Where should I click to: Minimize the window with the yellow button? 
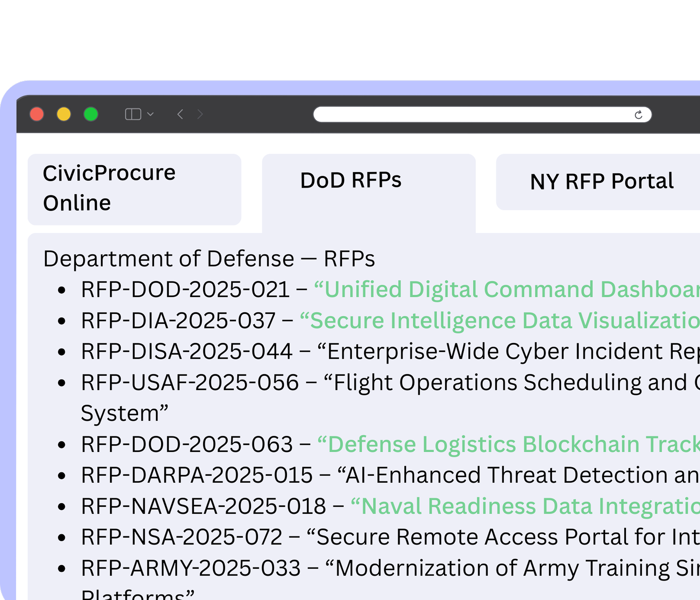[64, 114]
